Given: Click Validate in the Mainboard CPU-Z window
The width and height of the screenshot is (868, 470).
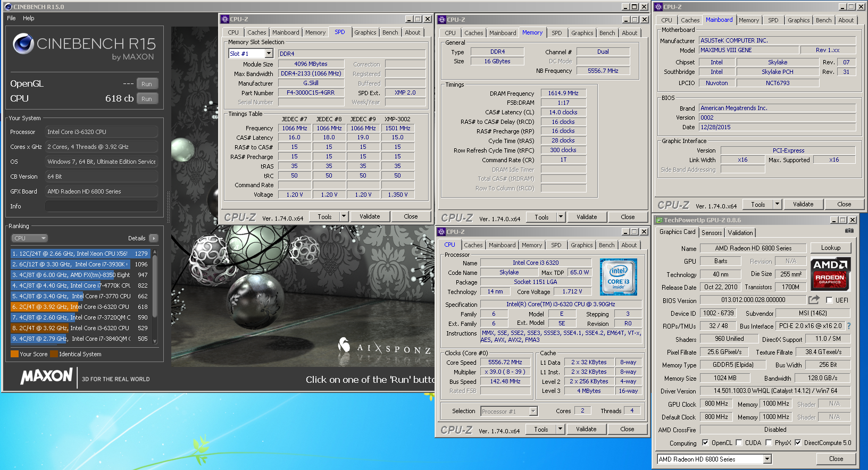Looking at the screenshot, I should (803, 204).
